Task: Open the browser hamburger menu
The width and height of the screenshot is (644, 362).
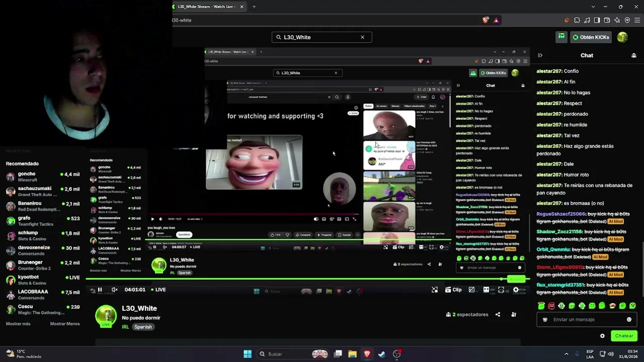Action: pyautogui.click(x=637, y=20)
